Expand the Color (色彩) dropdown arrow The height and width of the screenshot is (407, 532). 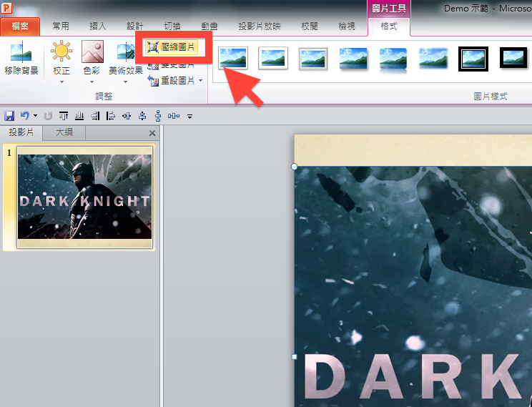click(92, 82)
